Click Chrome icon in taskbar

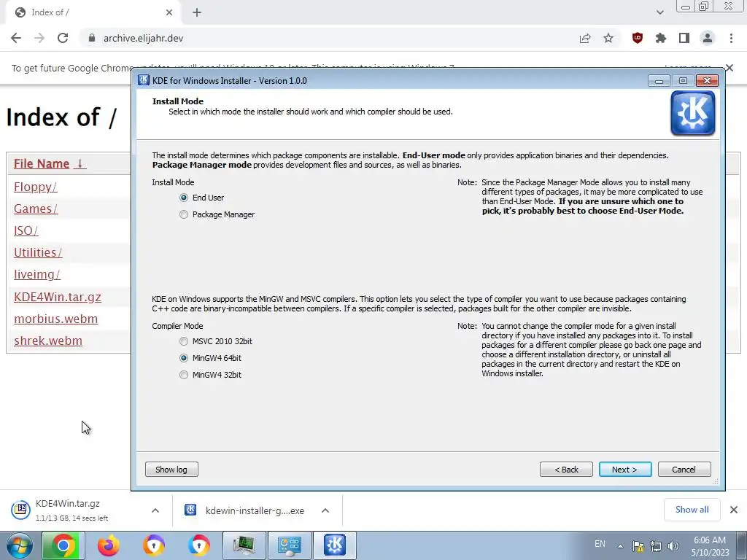(x=63, y=545)
